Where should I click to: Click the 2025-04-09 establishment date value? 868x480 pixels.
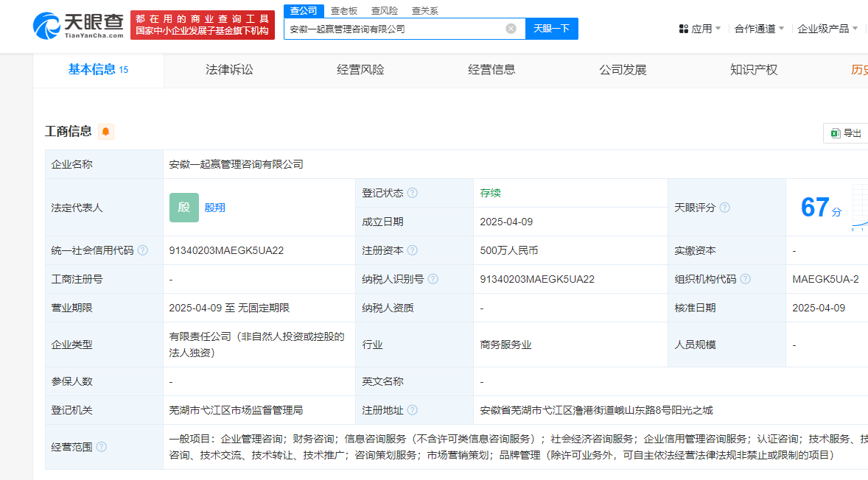[506, 222]
